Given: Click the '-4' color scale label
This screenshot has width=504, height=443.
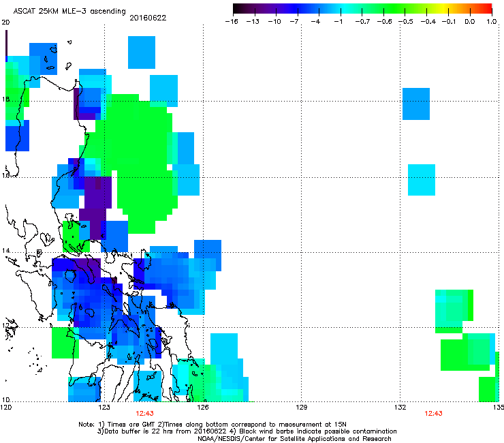Looking at the screenshot, I should pyautogui.click(x=315, y=22).
